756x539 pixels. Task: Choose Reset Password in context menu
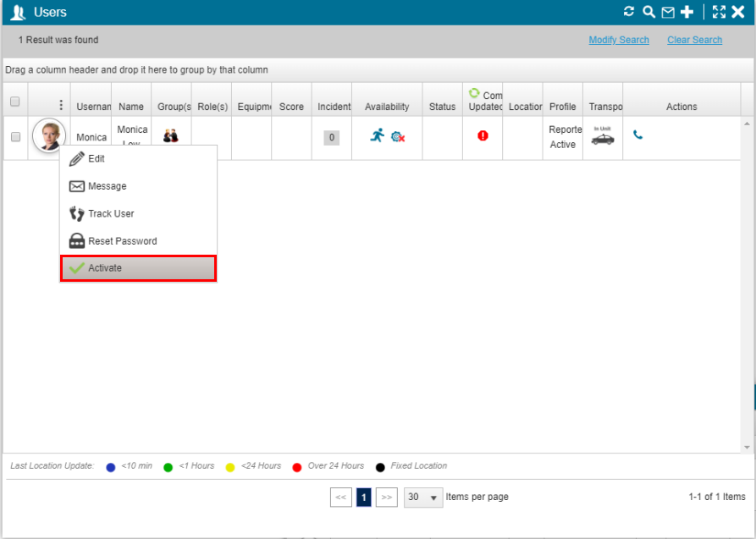point(122,241)
